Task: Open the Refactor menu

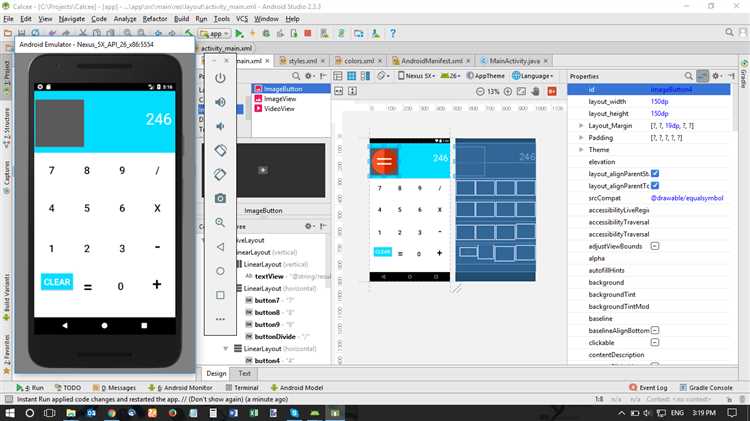Action: (x=155, y=19)
